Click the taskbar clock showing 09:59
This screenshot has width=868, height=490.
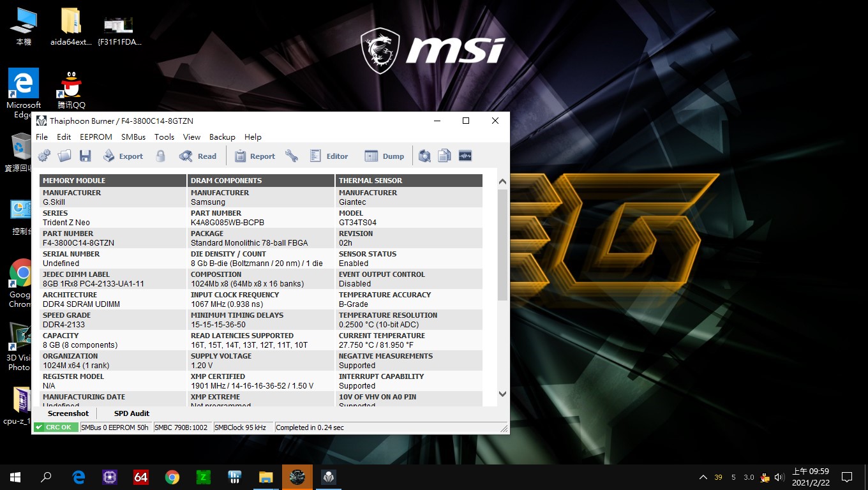pyautogui.click(x=811, y=477)
